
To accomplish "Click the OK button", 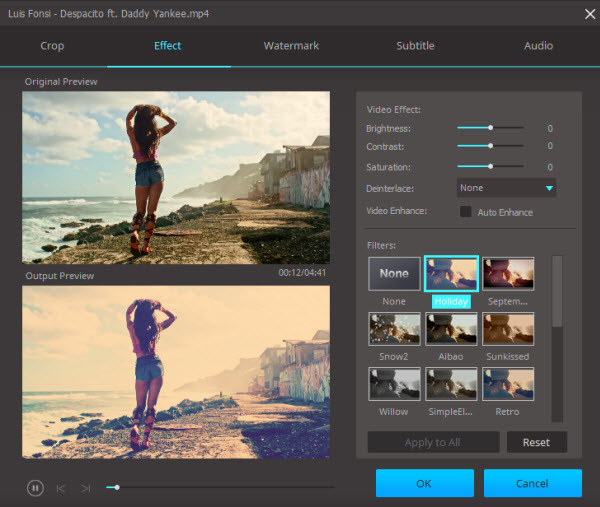I will click(x=425, y=483).
